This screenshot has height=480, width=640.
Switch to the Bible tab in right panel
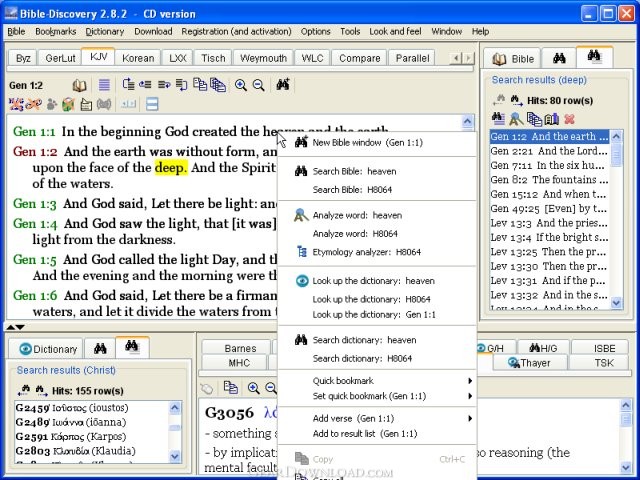click(x=512, y=59)
